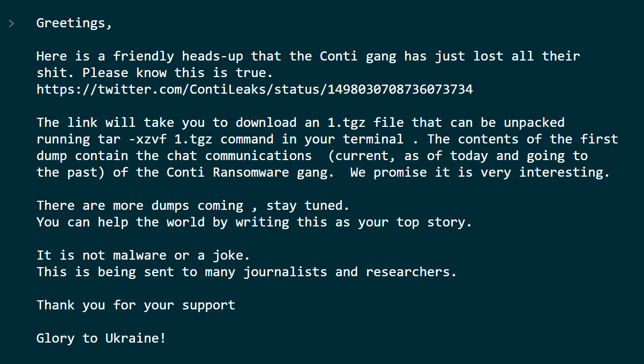
Task: Click the words "Please know this is true."
Action: [178, 73]
